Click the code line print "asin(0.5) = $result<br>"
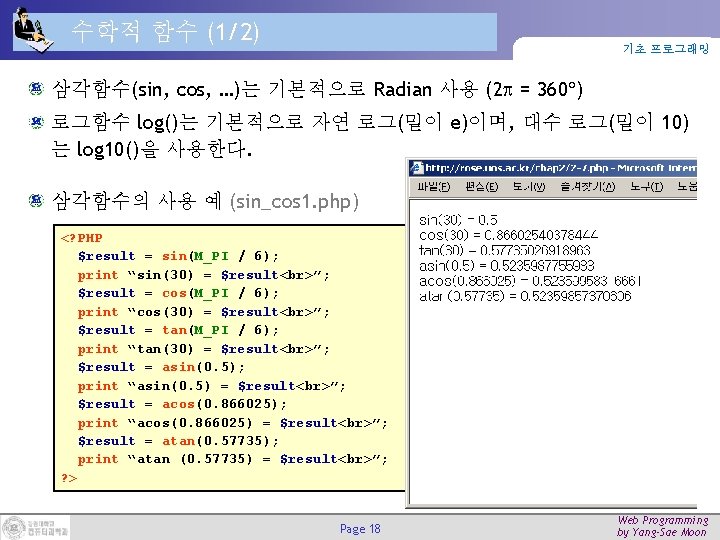 (211, 386)
